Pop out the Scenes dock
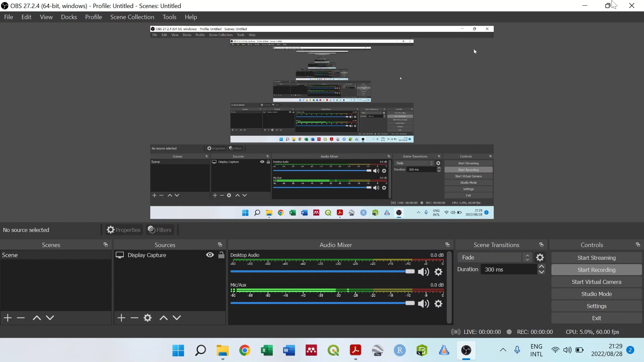This screenshot has height=362, width=644. (106, 245)
